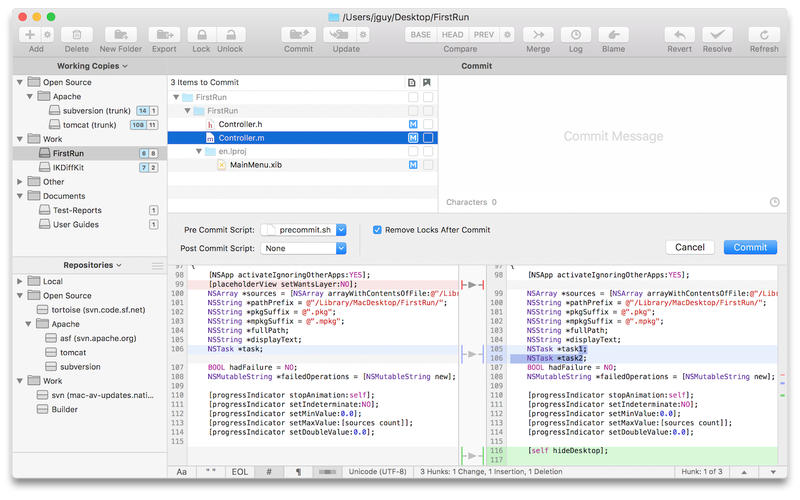Screen dimensions: 800x500
Task: Click the Refresh toolbar icon
Action: coord(764,35)
